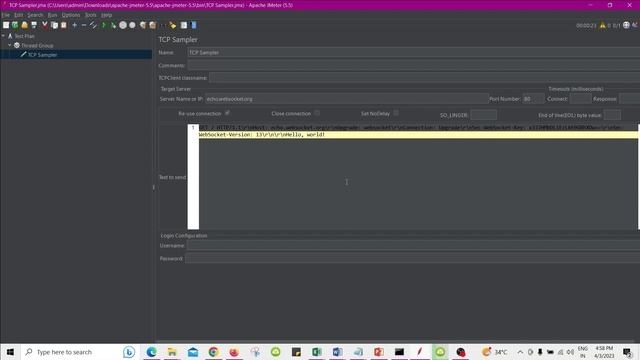Viewport: 640px width, 360px height.
Task: Stop the running test with Stop icon
Action: click(123, 25)
